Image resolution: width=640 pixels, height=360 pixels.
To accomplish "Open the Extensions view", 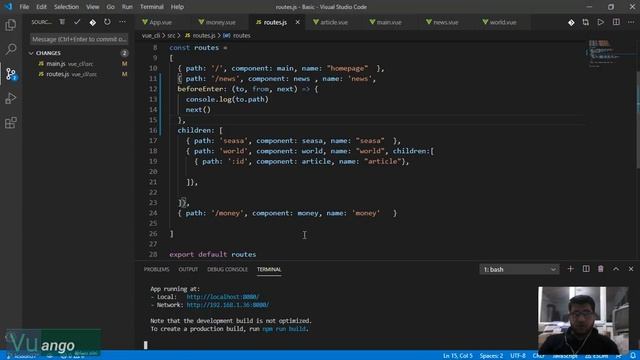I will click(x=11, y=122).
